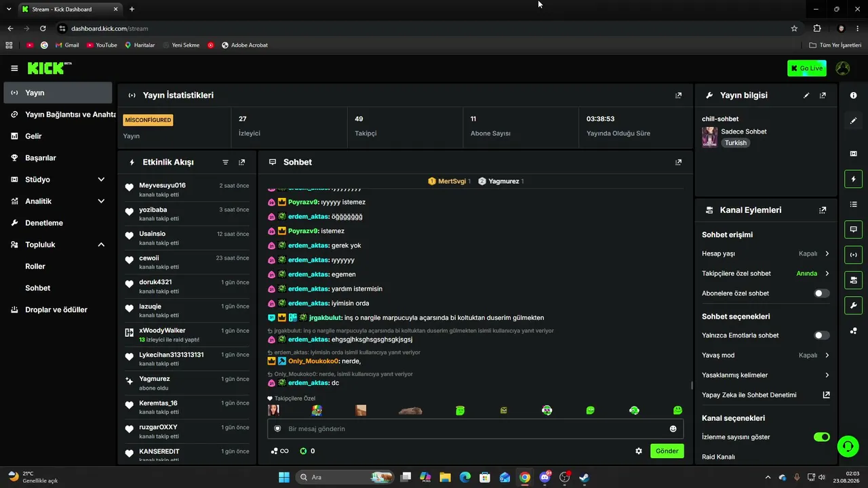Go to Gelir in the sidebar

58,136
